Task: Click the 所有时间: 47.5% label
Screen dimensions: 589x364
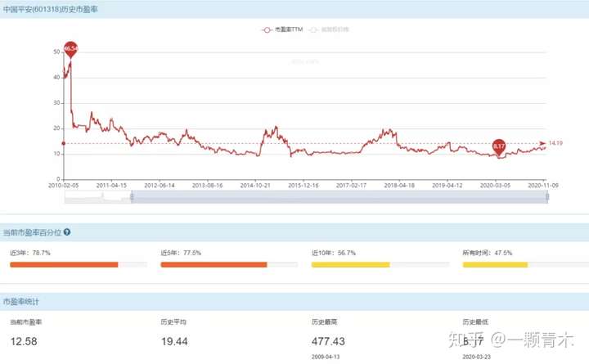Action: (x=488, y=254)
